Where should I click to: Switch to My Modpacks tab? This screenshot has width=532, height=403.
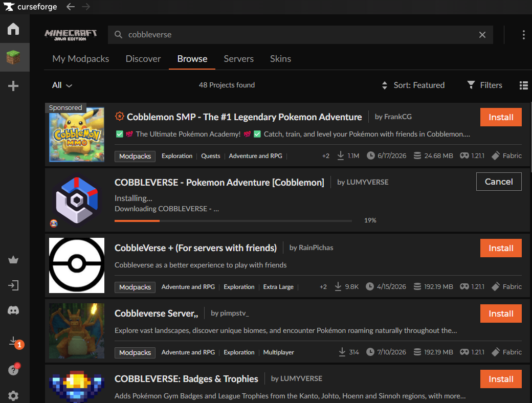click(81, 59)
